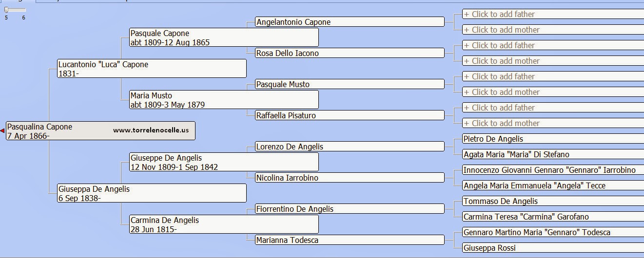The height and width of the screenshot is (258, 644).
Task: Click Nicolina Iarrobino's name box
Action: (x=350, y=178)
